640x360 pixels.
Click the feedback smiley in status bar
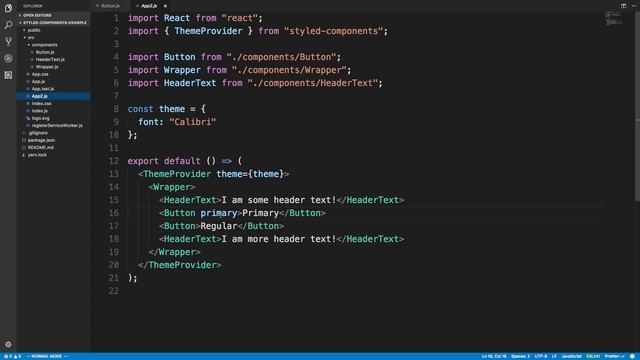[x=632, y=356]
